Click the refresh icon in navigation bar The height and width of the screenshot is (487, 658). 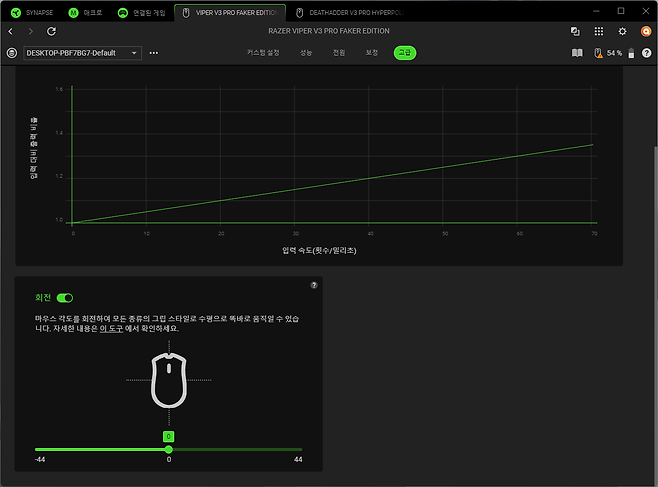click(x=51, y=32)
